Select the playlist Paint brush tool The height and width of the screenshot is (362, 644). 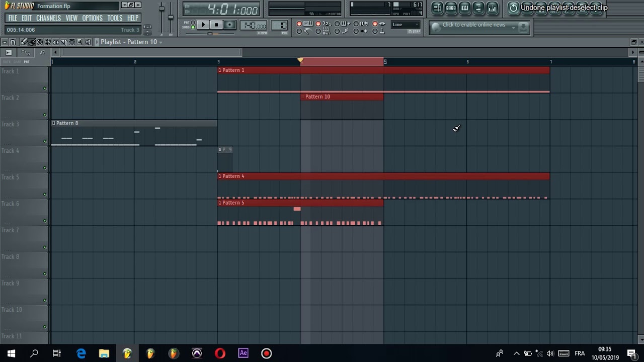pos(32,42)
